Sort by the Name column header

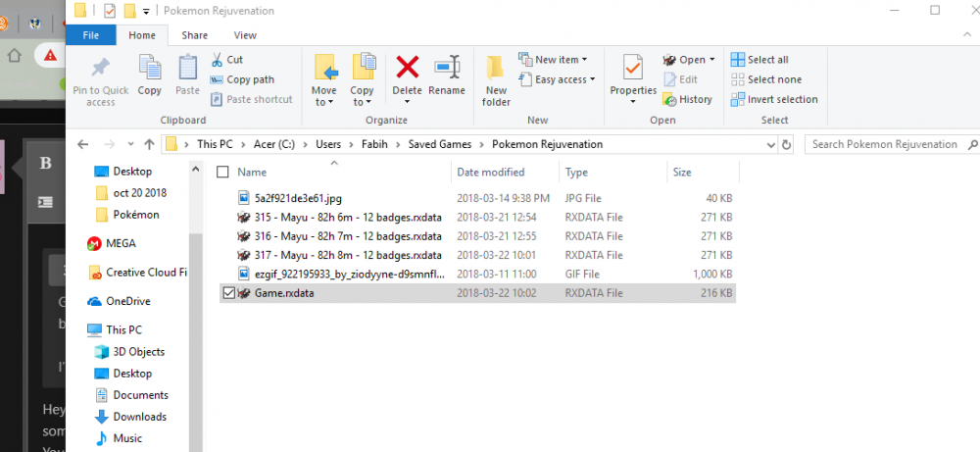(252, 173)
